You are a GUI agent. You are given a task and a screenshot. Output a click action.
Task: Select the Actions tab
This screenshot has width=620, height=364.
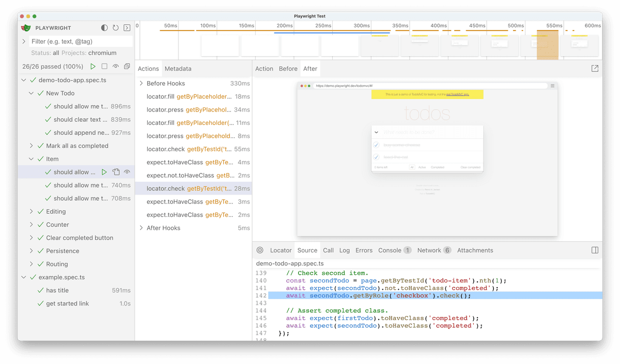coord(148,69)
